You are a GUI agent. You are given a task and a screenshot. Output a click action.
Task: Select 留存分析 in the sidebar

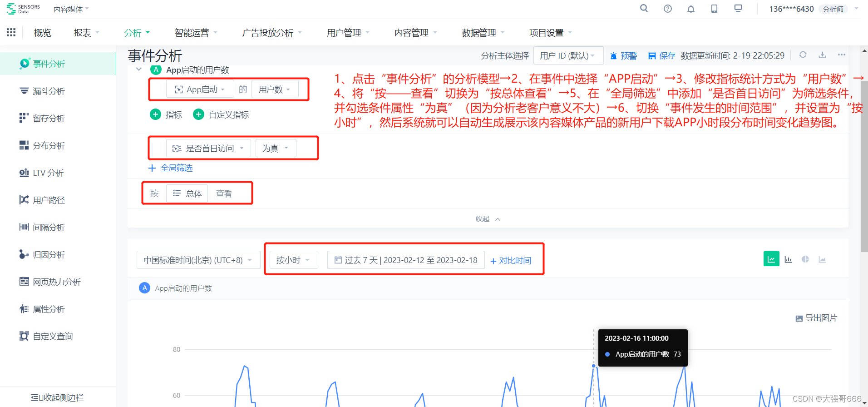point(58,118)
